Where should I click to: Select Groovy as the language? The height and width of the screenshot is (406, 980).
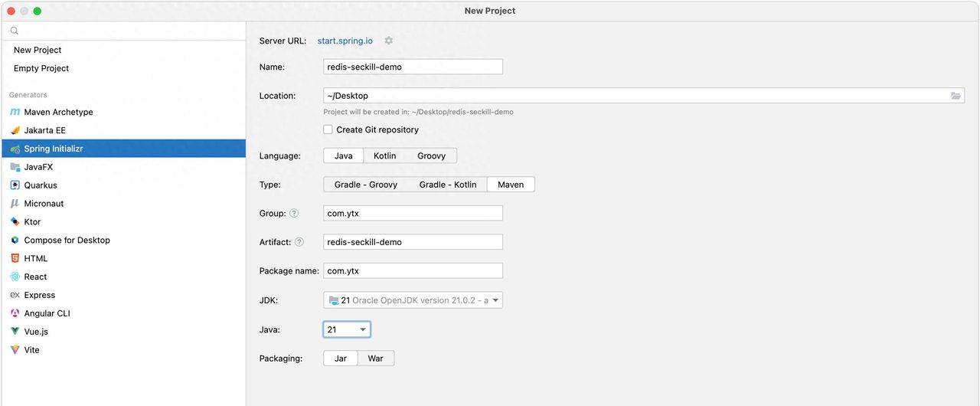431,156
